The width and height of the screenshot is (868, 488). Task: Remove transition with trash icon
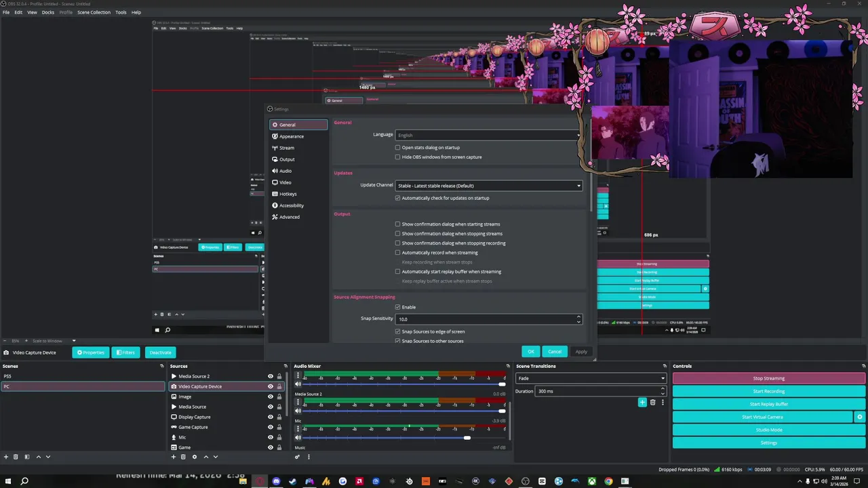[653, 403]
